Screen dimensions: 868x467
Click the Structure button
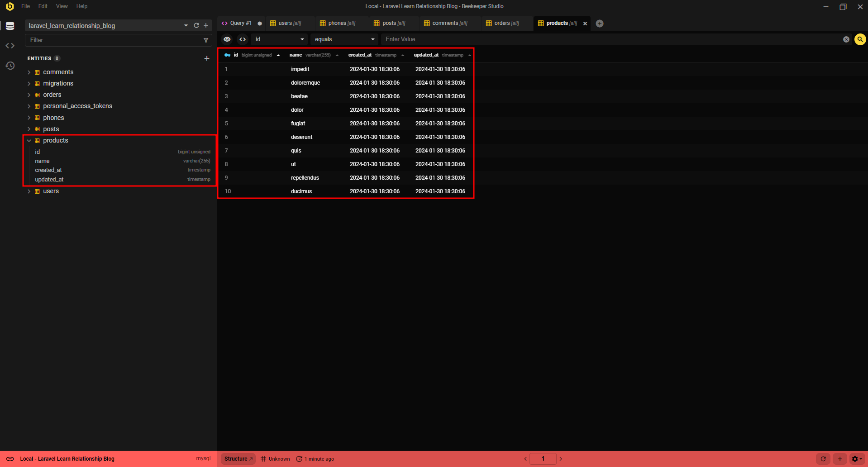point(238,459)
